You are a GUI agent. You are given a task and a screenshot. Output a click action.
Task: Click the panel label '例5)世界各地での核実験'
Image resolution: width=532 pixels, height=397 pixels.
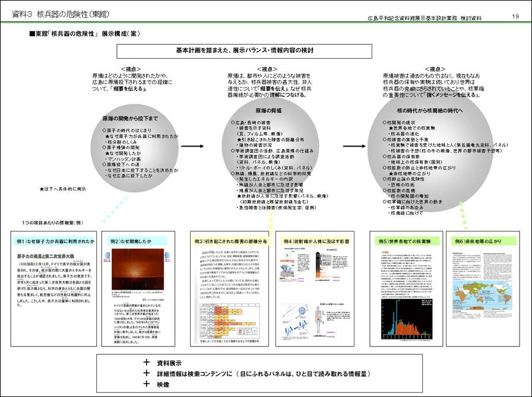point(408,242)
